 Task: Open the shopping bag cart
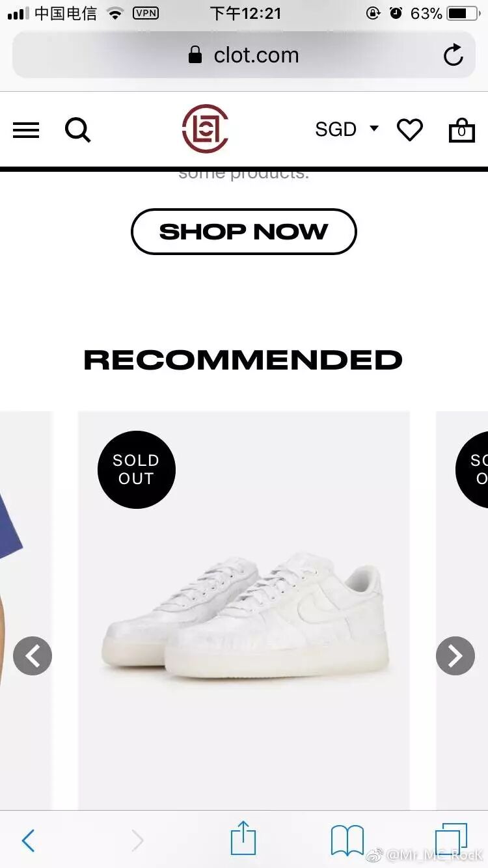point(462,129)
